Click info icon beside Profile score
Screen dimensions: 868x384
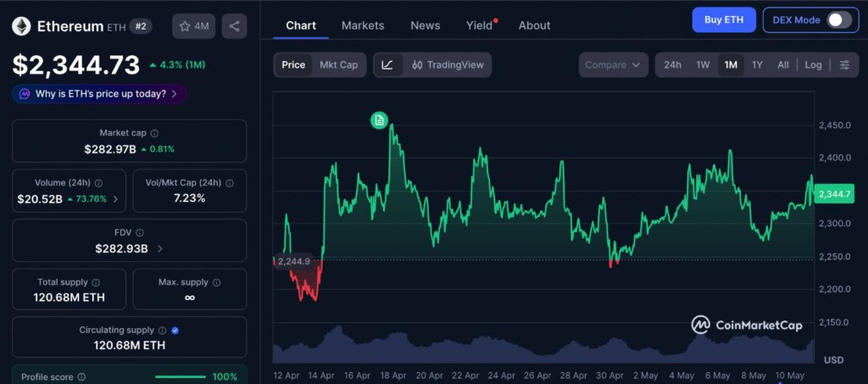point(81,377)
